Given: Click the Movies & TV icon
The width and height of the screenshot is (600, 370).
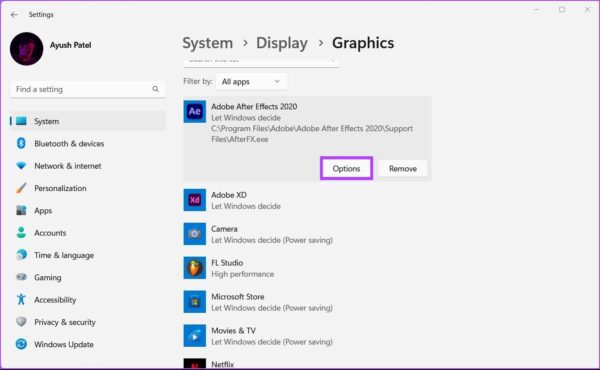Looking at the screenshot, I should [194, 336].
